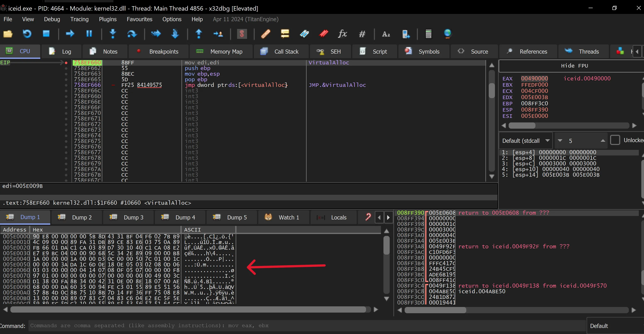Run the program with the arrow icon
The width and height of the screenshot is (644, 334).
70,34
